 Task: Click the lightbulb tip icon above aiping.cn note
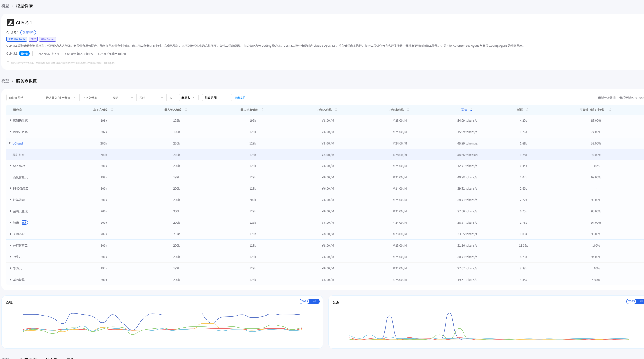tap(8, 63)
